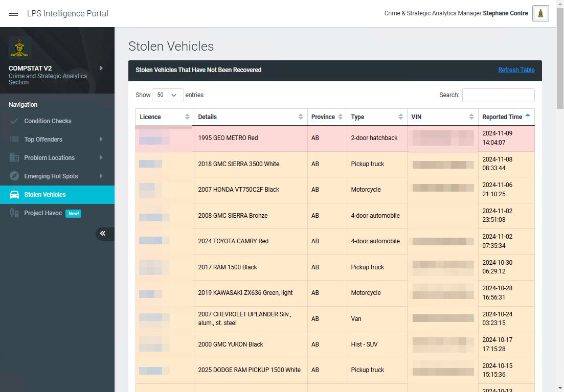Open the hamburger menu icon
The width and height of the screenshot is (564, 392).
tap(13, 13)
